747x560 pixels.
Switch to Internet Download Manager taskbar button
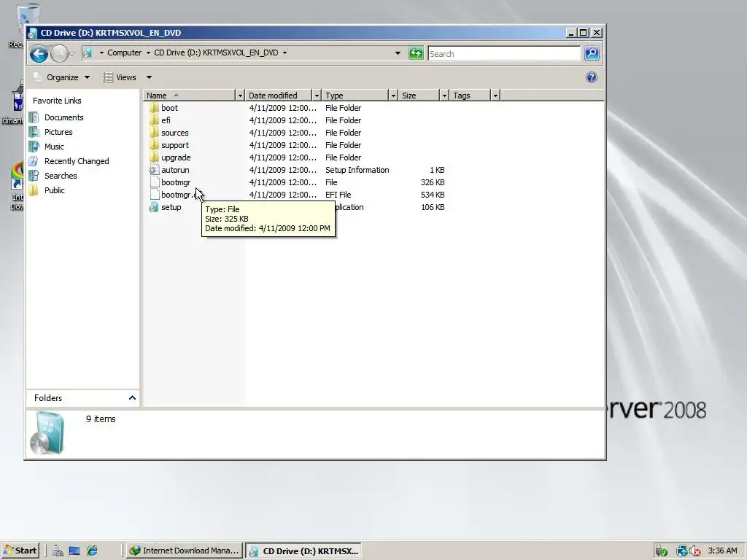(185, 551)
